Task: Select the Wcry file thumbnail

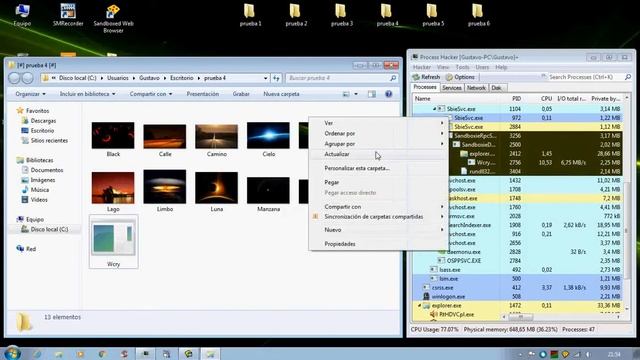Action: (x=113, y=242)
